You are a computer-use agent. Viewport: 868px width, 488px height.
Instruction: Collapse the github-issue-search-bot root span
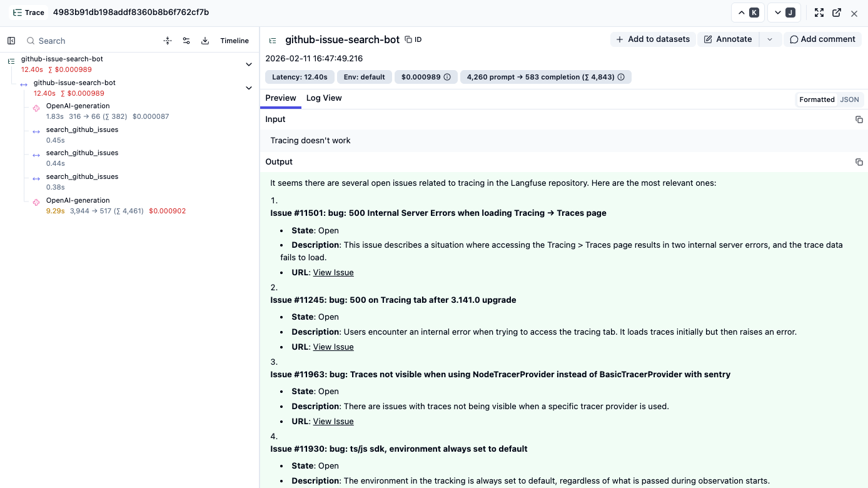pyautogui.click(x=248, y=64)
